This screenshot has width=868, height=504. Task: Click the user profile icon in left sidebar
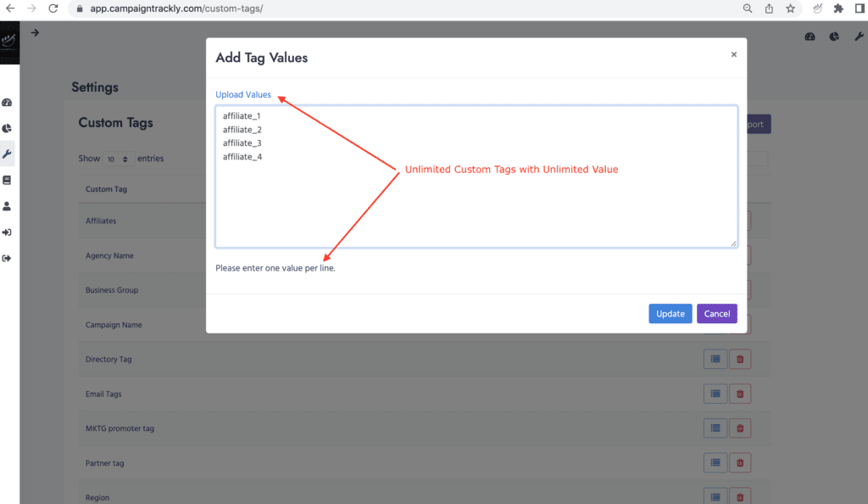coord(8,206)
